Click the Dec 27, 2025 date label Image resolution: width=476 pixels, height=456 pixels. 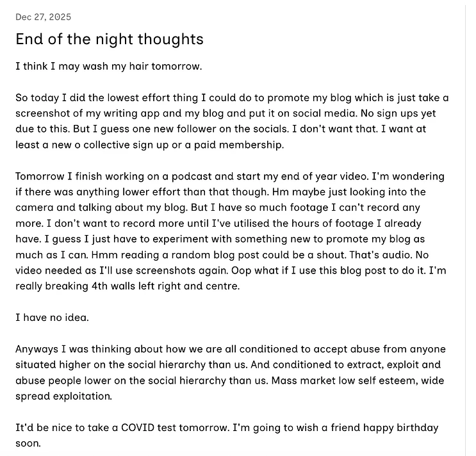[x=43, y=17]
